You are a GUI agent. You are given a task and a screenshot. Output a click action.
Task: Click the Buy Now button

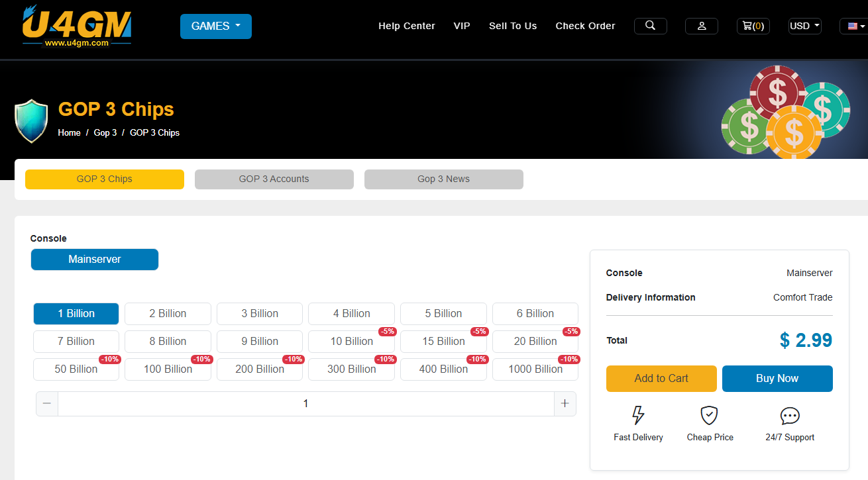tap(777, 379)
